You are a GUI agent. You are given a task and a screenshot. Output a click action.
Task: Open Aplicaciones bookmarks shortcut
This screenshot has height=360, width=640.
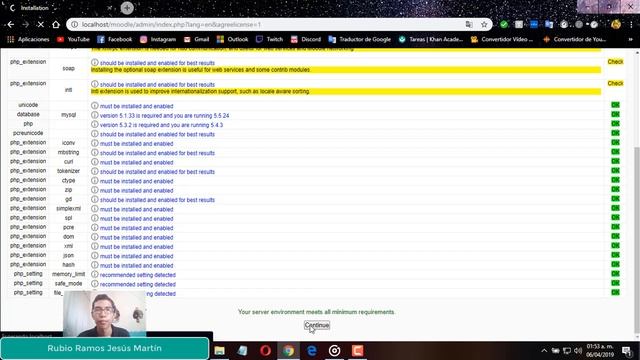(x=28, y=39)
